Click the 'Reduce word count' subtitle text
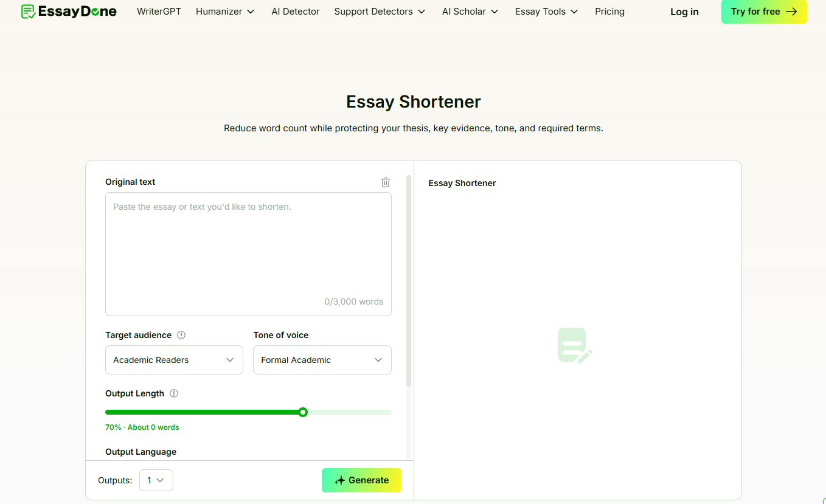Viewport: 826px width, 504px height. click(x=414, y=128)
